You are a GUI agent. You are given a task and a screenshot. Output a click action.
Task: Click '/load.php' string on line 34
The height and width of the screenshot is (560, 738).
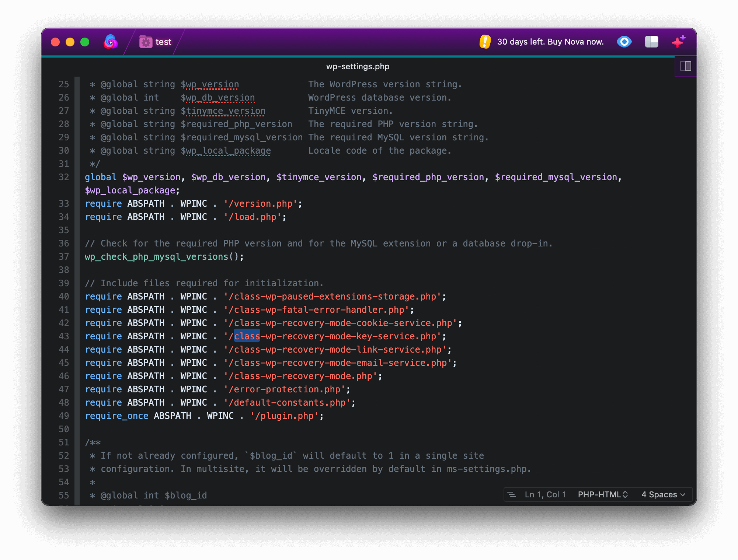(x=253, y=217)
